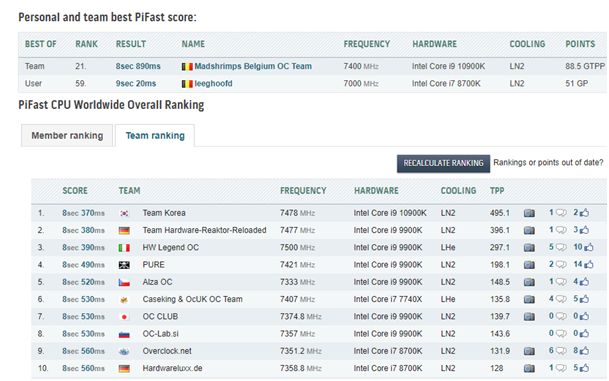Click Overclock.net team name
609x381 pixels.
click(167, 351)
